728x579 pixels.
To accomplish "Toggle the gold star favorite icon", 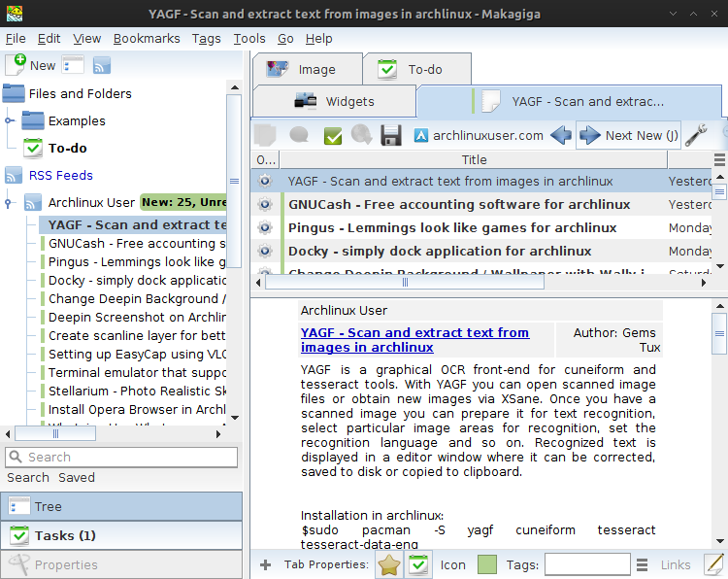I will [388, 564].
